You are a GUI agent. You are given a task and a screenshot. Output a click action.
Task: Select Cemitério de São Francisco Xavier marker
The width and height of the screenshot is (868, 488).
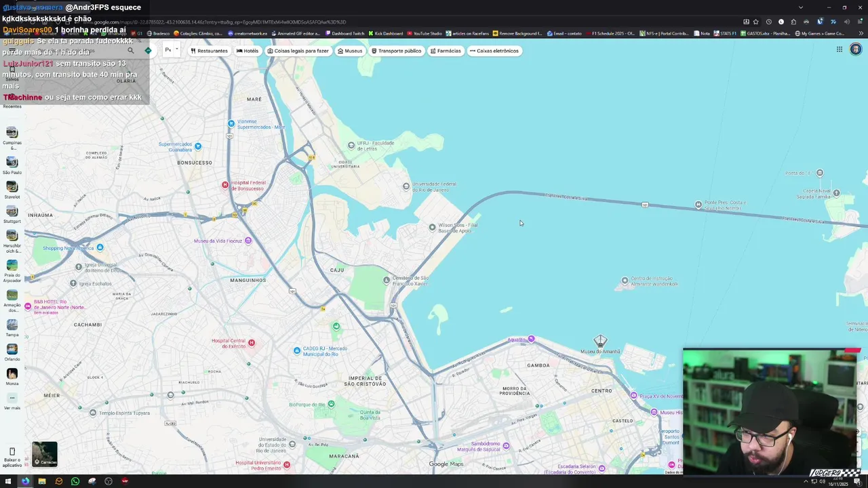pyautogui.click(x=387, y=280)
